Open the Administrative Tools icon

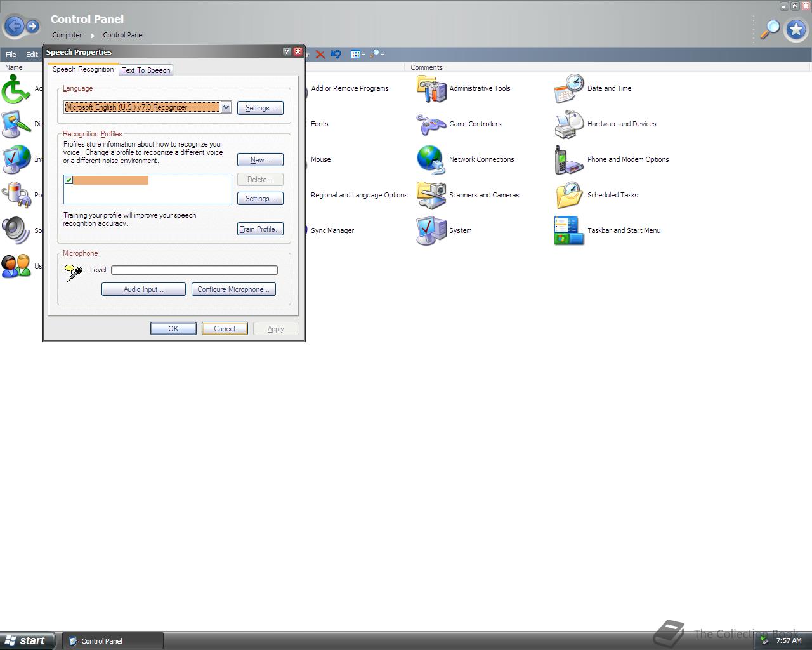431,89
